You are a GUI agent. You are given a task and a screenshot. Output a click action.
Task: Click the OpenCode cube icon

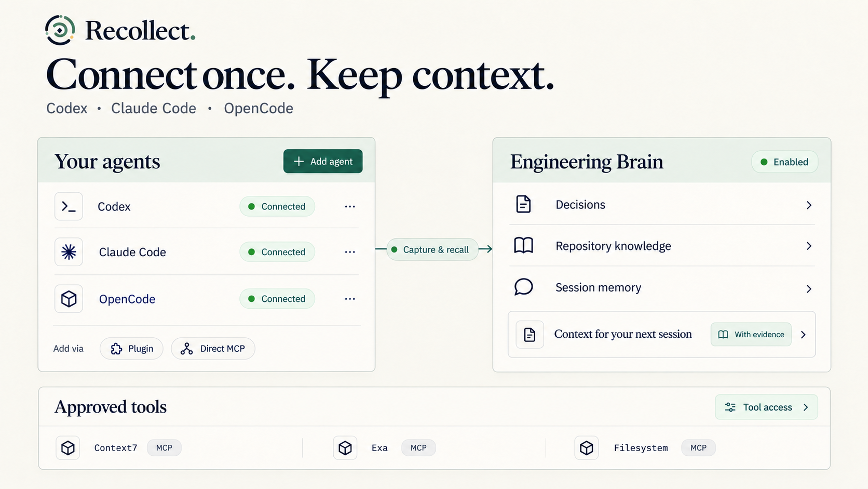tap(69, 299)
